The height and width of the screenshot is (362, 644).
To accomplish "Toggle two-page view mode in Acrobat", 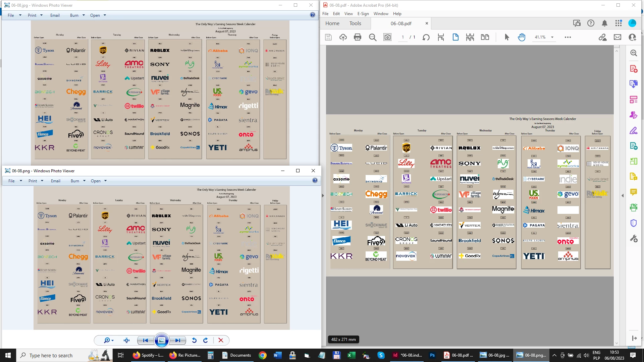I will [485, 37].
